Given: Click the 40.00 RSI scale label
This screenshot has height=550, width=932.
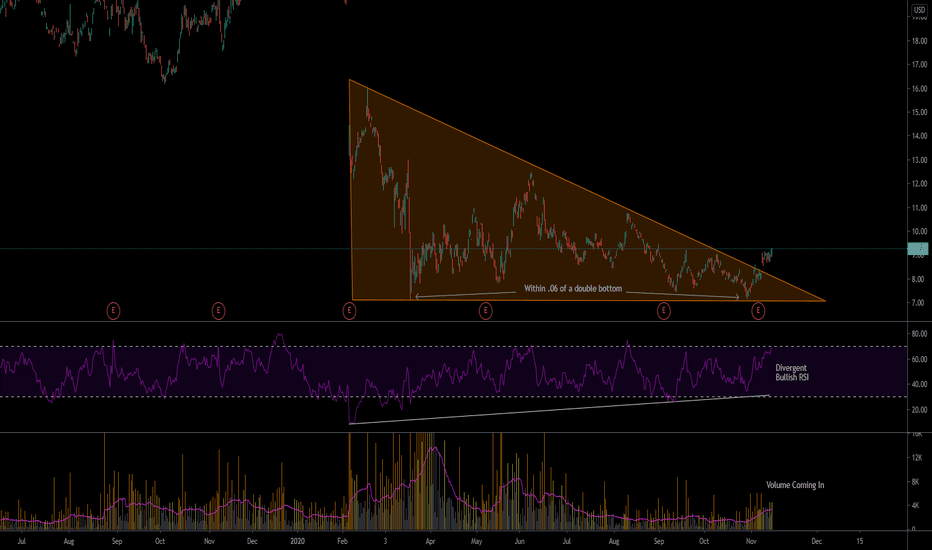Looking at the screenshot, I should tap(920, 384).
